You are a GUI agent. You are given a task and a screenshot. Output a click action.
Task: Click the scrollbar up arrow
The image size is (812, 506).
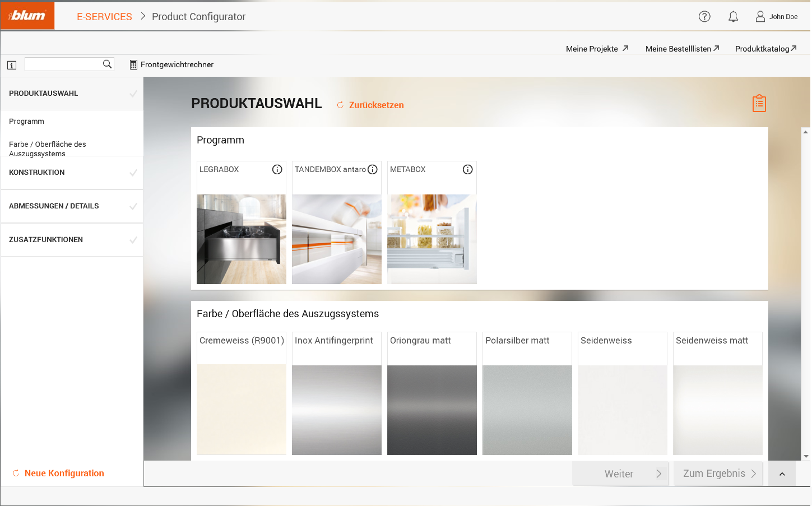806,132
